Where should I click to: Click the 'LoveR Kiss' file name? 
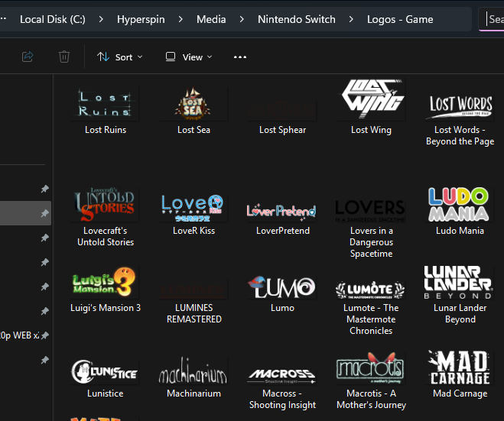pos(193,231)
